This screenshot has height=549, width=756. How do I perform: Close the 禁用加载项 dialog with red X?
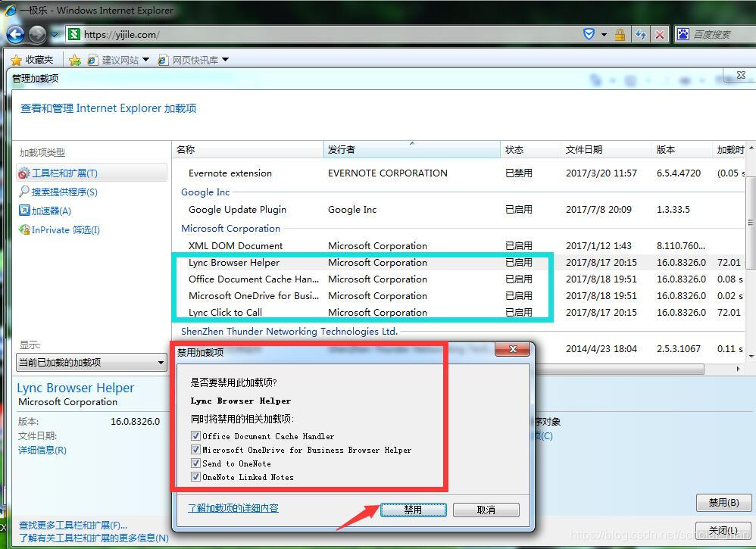pyautogui.click(x=513, y=349)
